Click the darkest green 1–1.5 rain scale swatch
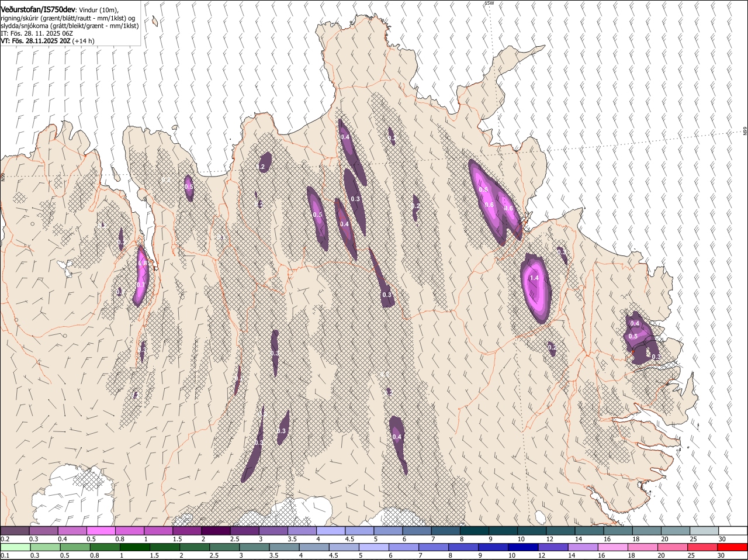This screenshot has height=560, width=748. coord(136,547)
